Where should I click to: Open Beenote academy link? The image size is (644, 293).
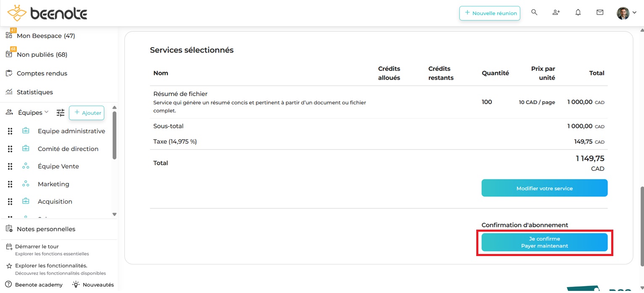(x=39, y=285)
